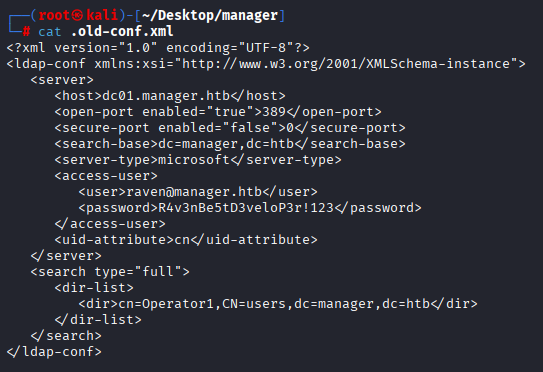Click the open-port value 389
543x372 pixels.
[x=274, y=112]
